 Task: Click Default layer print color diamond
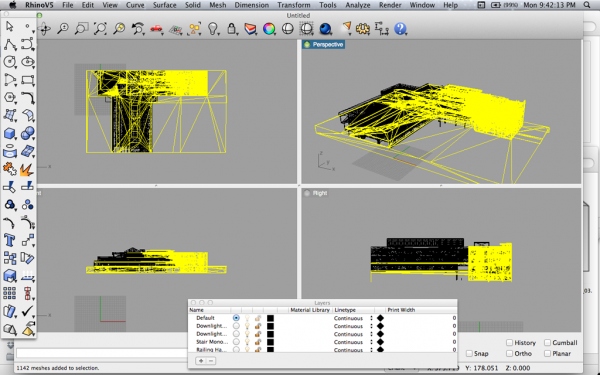[x=380, y=318]
